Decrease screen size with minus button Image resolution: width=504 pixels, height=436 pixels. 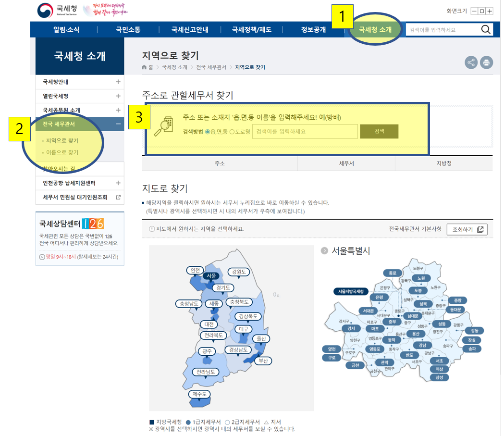click(474, 11)
